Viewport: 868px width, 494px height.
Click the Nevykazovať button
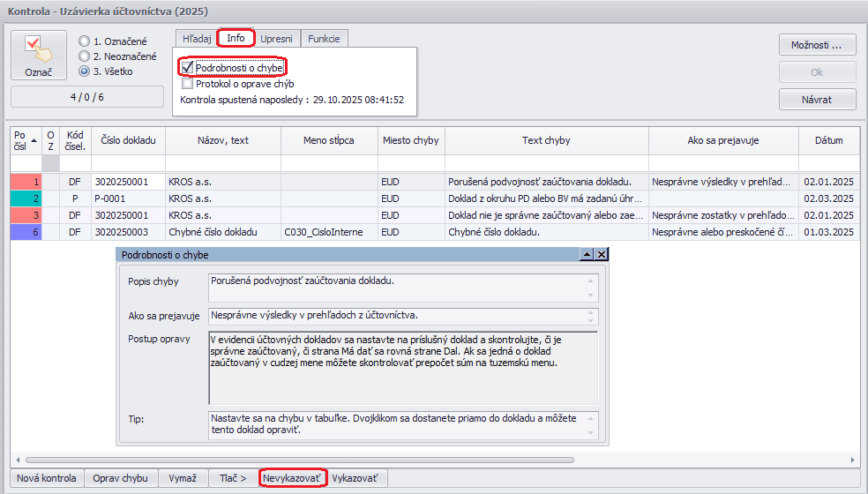pos(293,478)
